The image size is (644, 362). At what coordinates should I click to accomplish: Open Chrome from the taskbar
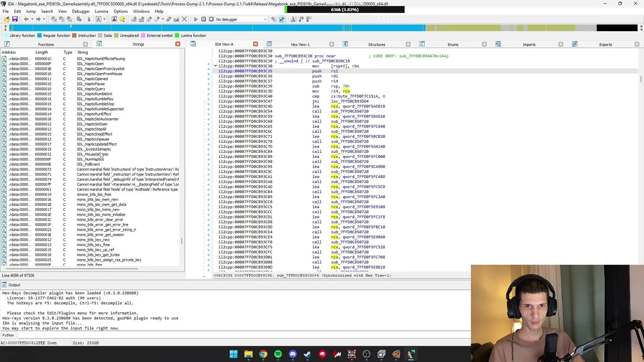point(263,354)
